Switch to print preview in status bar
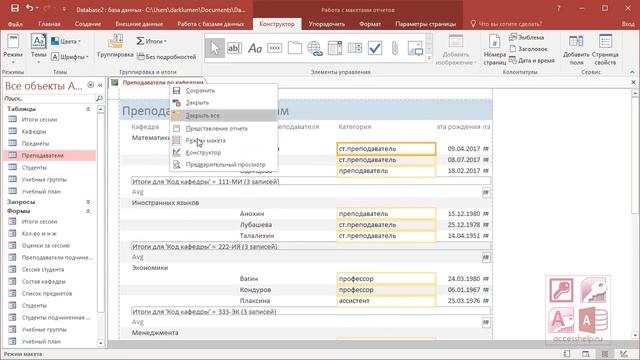Image resolution: width=640 pixels, height=360 pixels. coord(586,354)
